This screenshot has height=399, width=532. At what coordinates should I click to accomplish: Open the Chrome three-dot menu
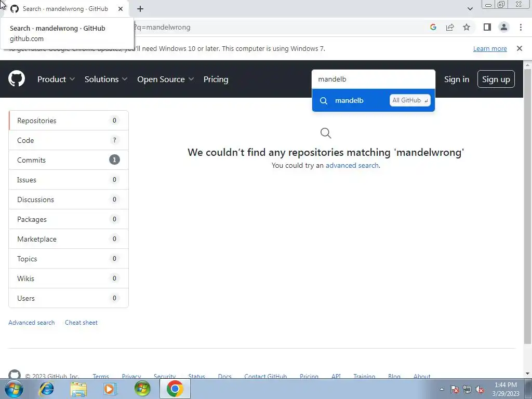coord(521,27)
